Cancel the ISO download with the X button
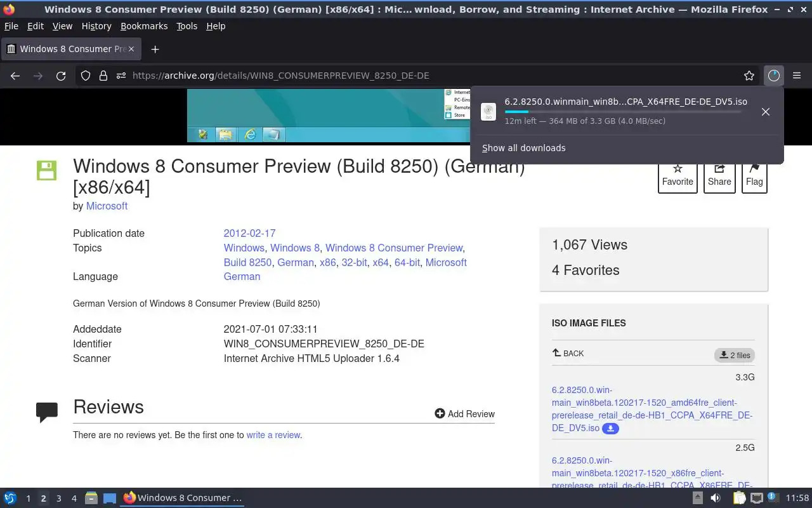The height and width of the screenshot is (508, 812). tap(766, 112)
